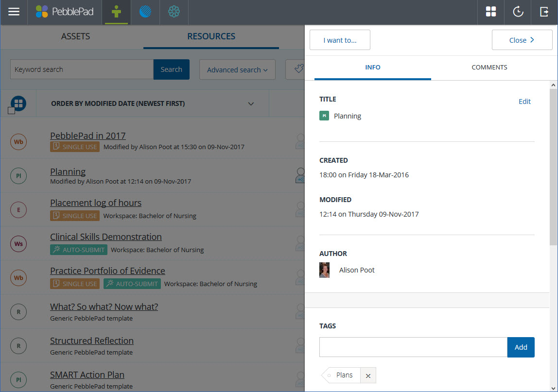The height and width of the screenshot is (392, 558).
Task: Open the I want to... menu
Action: coord(340,40)
